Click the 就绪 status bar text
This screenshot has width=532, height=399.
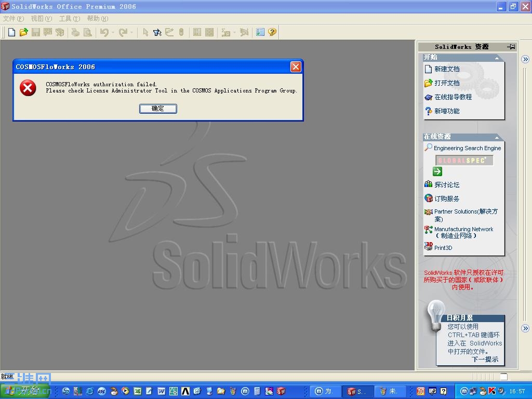(7, 376)
